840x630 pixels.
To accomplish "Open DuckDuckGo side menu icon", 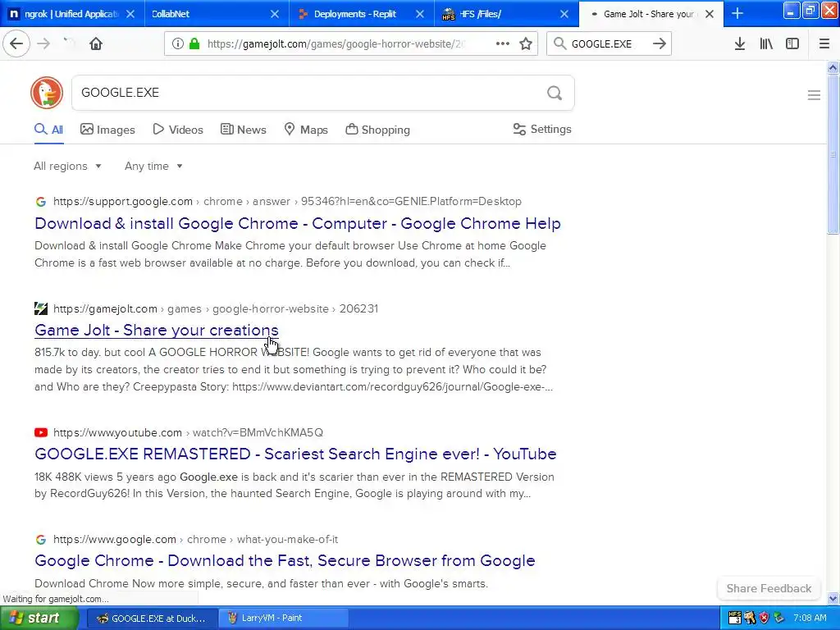I will point(814,95).
